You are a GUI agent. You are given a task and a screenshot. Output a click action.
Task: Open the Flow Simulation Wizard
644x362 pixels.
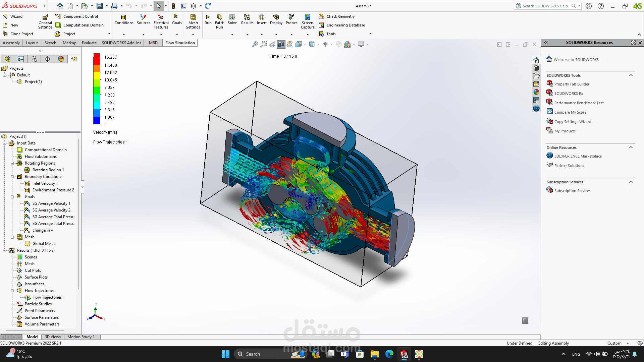tap(13, 16)
